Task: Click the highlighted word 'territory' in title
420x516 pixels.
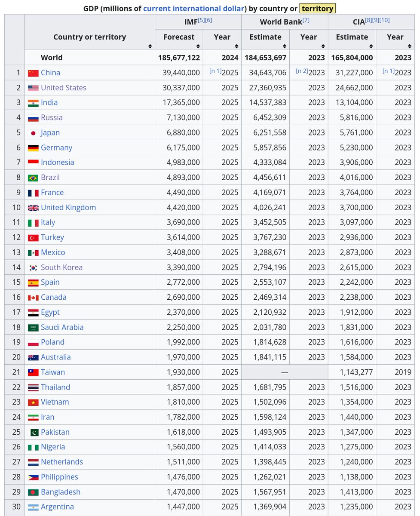Action: coord(317,8)
